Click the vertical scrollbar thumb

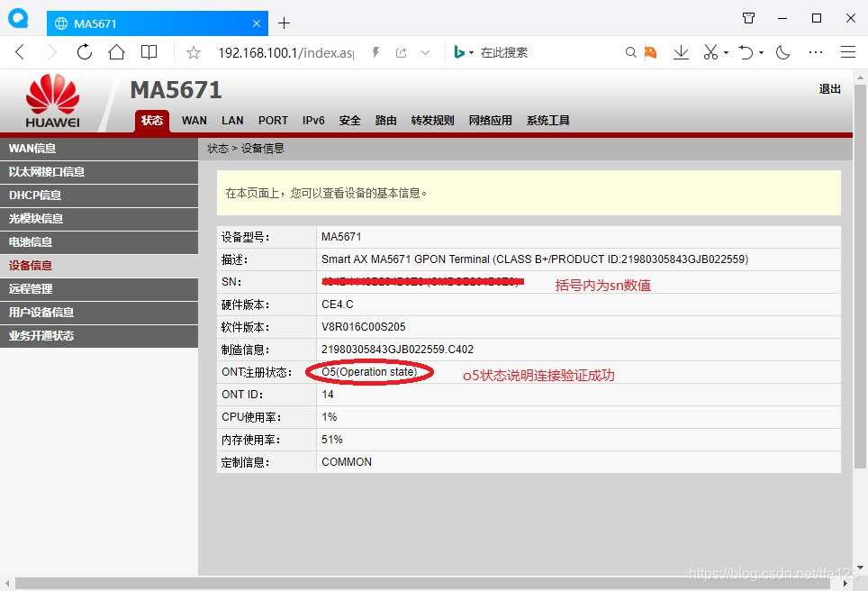(860, 276)
